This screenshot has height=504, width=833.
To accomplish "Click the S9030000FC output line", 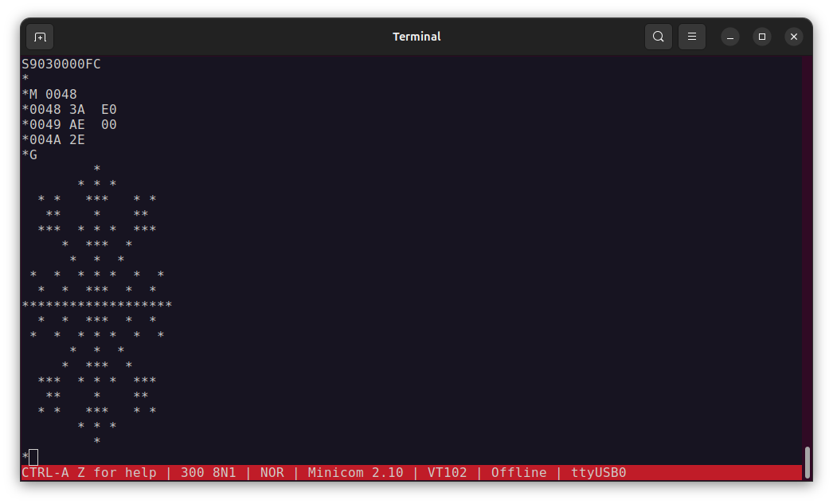I will tap(61, 64).
